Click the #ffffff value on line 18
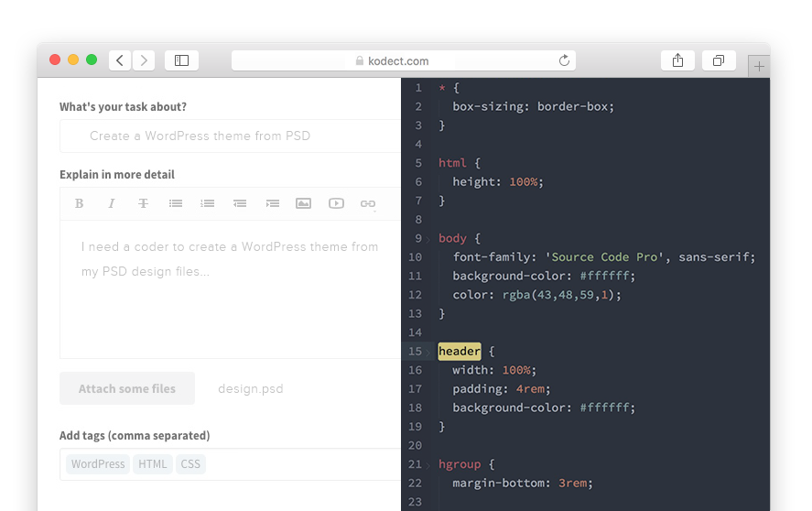The width and height of the screenshot is (812, 511). pyautogui.click(x=604, y=408)
